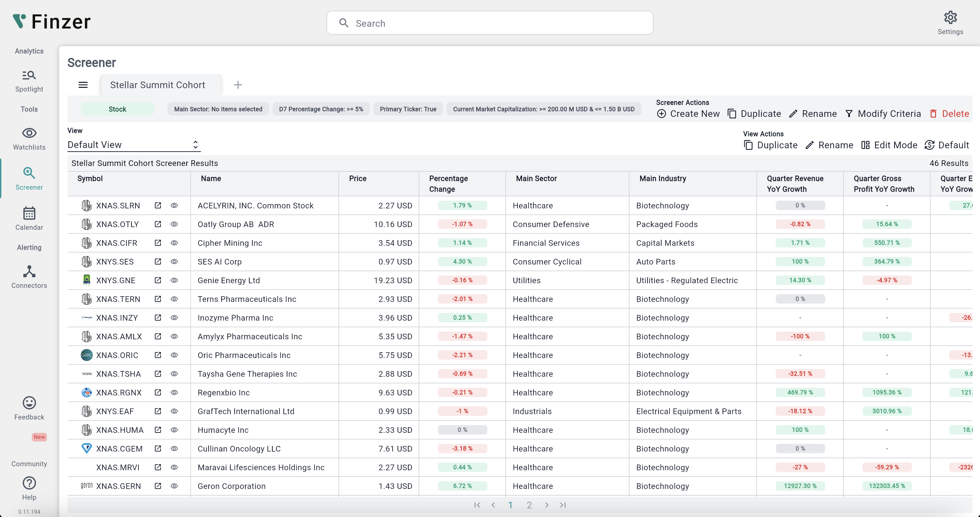Open XNYS.GNE external link icon
This screenshot has height=517, width=980.
pyautogui.click(x=158, y=280)
